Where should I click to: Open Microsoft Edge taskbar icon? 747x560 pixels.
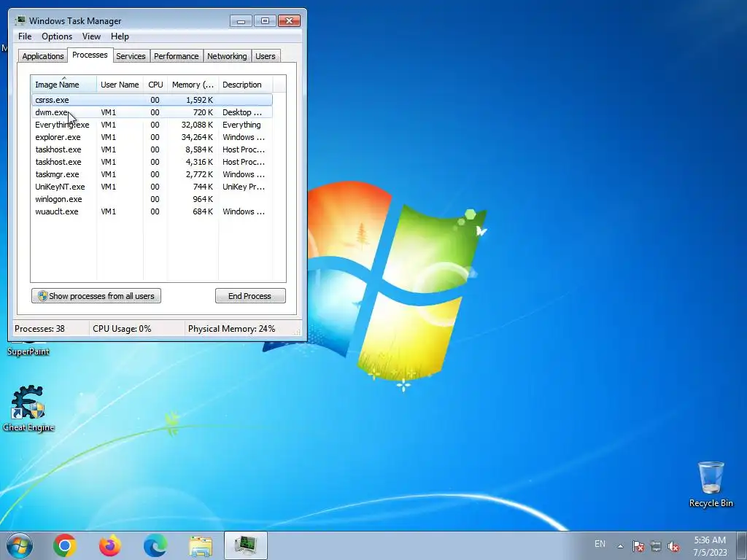tap(155, 545)
